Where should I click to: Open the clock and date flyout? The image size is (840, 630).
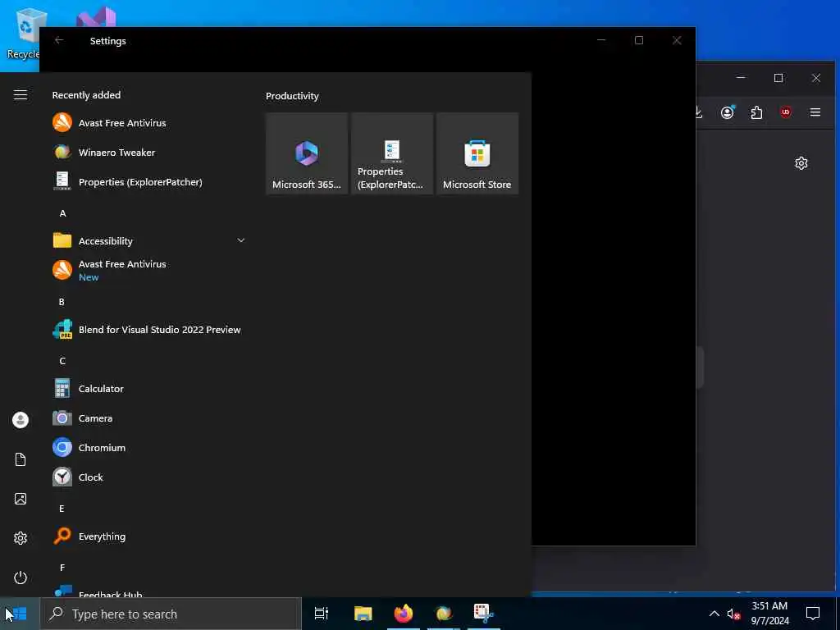769,614
